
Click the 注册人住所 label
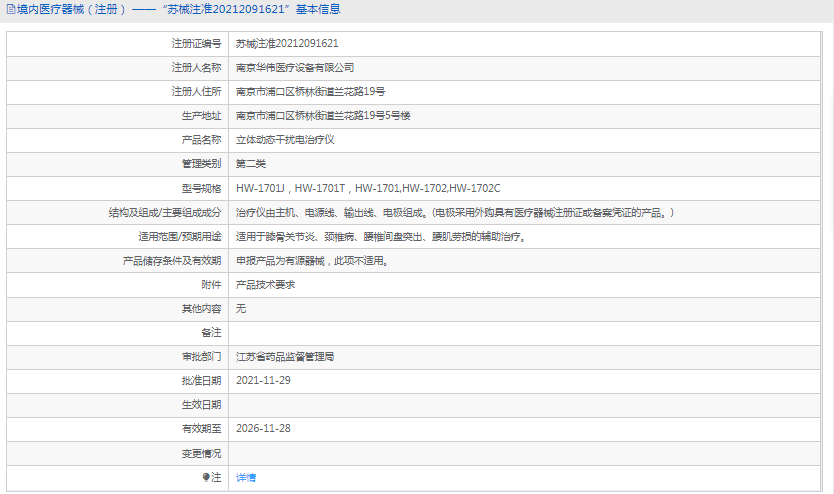coord(196,91)
